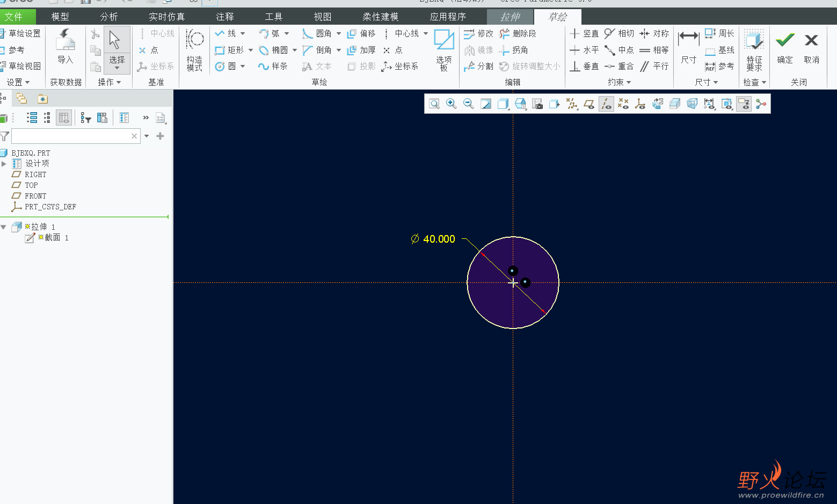837x504 pixels.
Task: Click the Thicken (加厚) tool
Action: click(361, 50)
